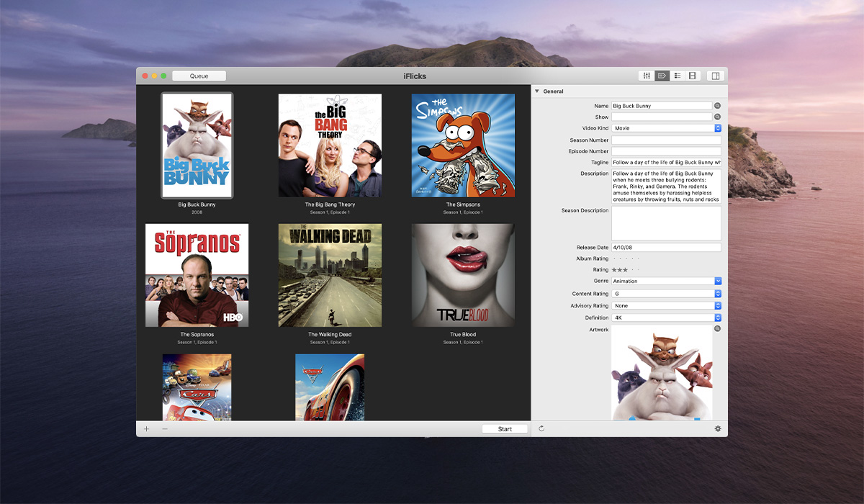Screen dimensions: 864x504
Task: Close the iFlicks window
Action: point(145,76)
